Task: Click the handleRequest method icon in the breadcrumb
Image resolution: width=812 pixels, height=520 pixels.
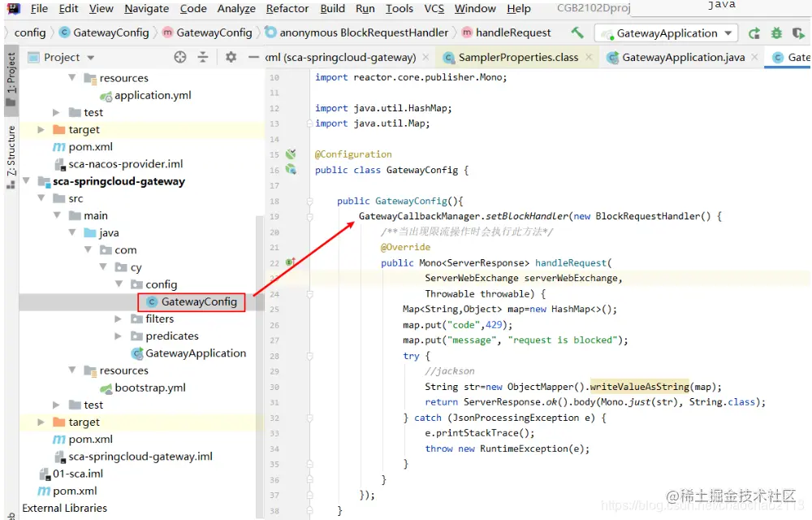Action: click(467, 32)
